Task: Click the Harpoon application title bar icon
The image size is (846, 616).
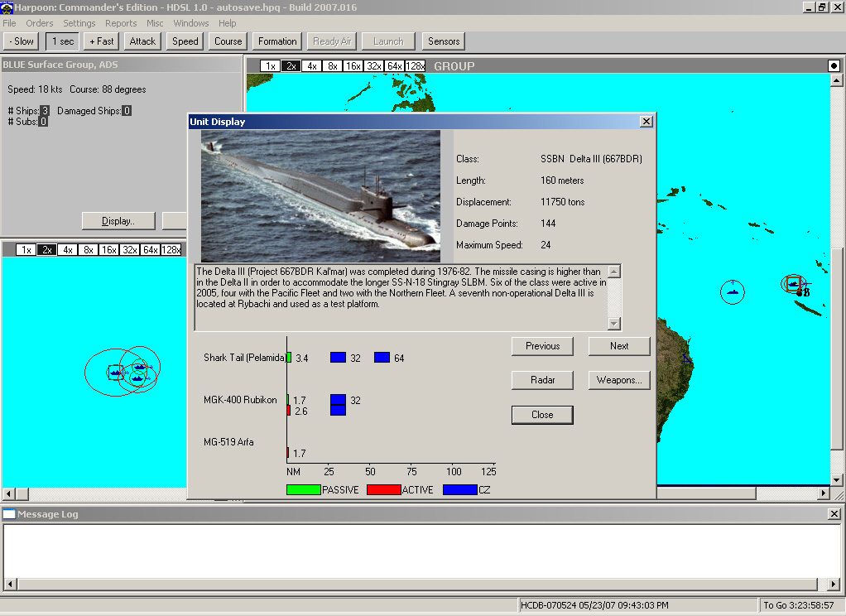Action: [x=7, y=7]
